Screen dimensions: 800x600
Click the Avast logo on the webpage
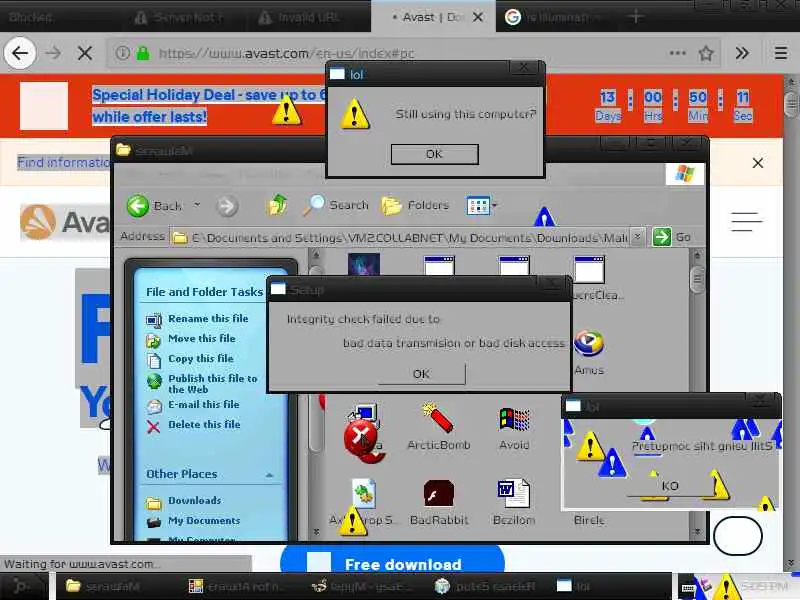pos(65,222)
